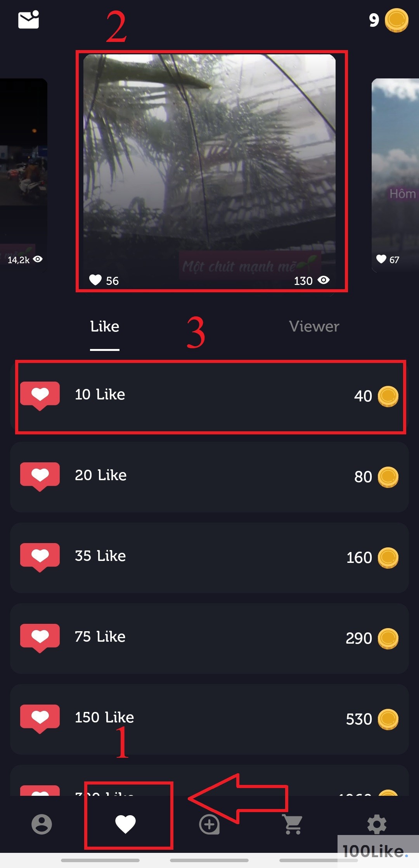419x868 pixels.
Task: Tap the eye icon beside 130 views
Action: 324,280
